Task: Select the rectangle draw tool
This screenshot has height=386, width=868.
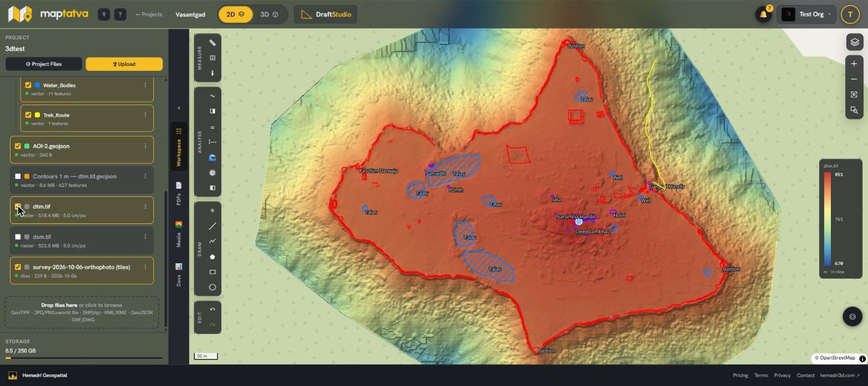Action: (213, 272)
